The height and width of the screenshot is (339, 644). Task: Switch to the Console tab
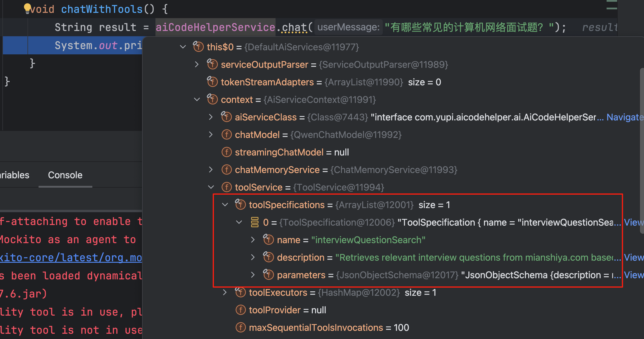point(65,175)
